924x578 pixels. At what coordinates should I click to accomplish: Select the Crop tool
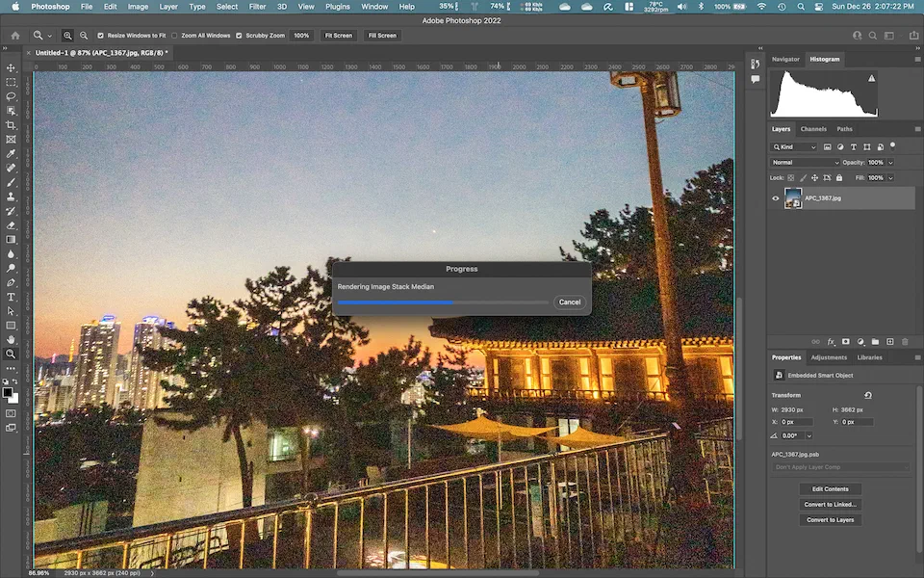12,125
